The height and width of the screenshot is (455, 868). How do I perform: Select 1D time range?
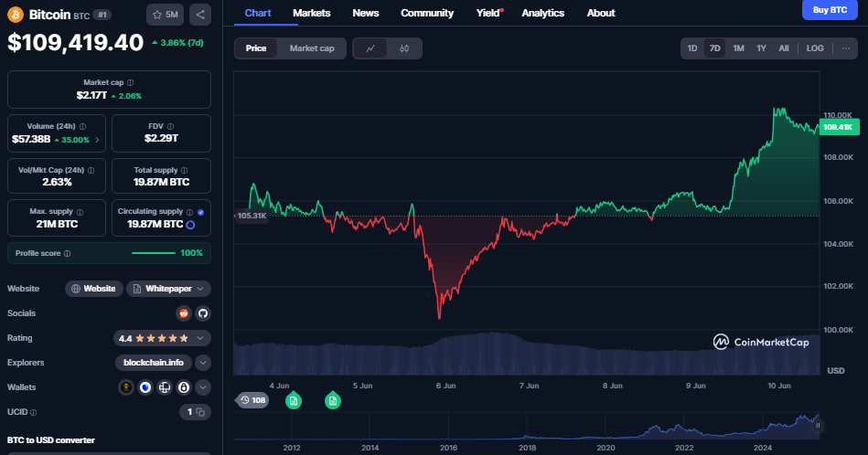692,48
